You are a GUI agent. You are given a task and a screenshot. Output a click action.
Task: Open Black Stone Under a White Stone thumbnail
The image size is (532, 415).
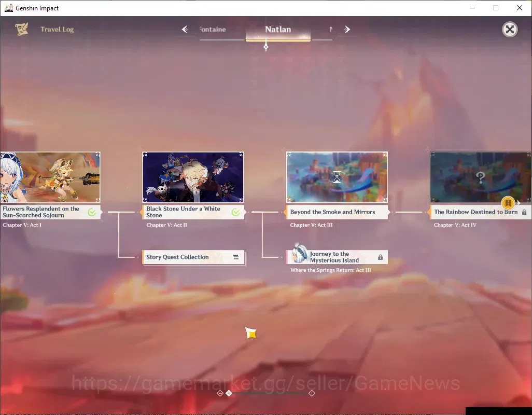point(193,177)
